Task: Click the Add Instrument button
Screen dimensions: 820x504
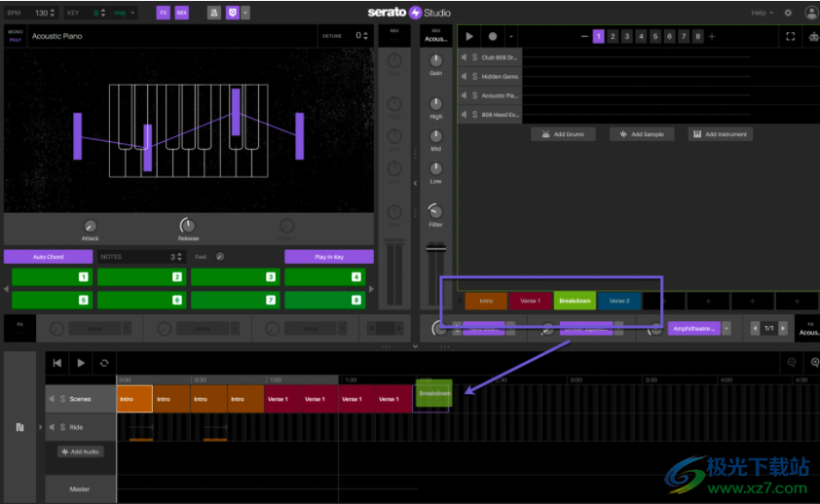Action: tap(720, 134)
